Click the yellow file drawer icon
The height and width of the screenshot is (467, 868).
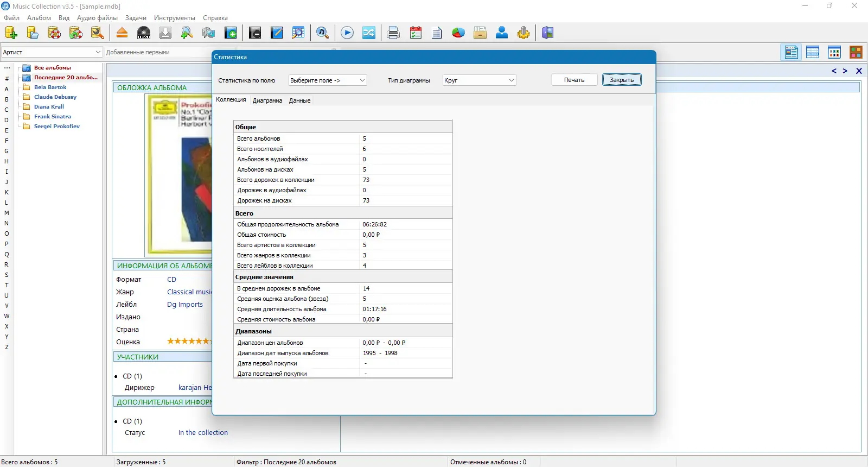coord(480,33)
